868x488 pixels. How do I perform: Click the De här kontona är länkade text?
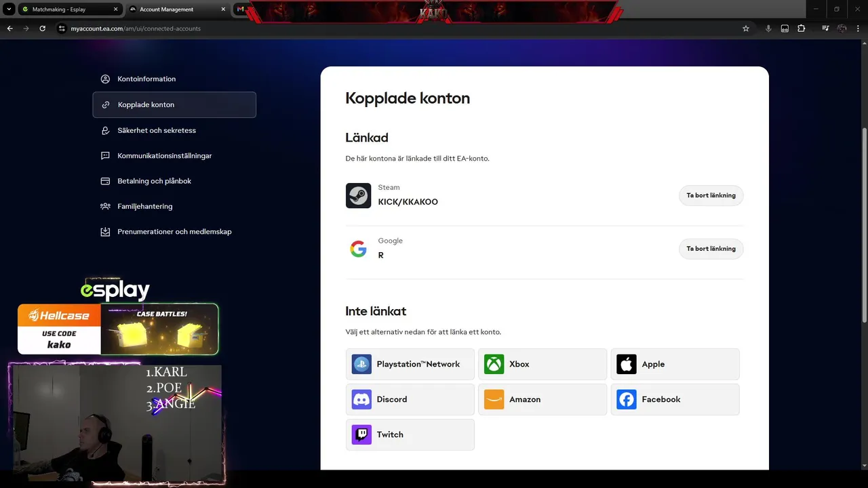click(417, 159)
